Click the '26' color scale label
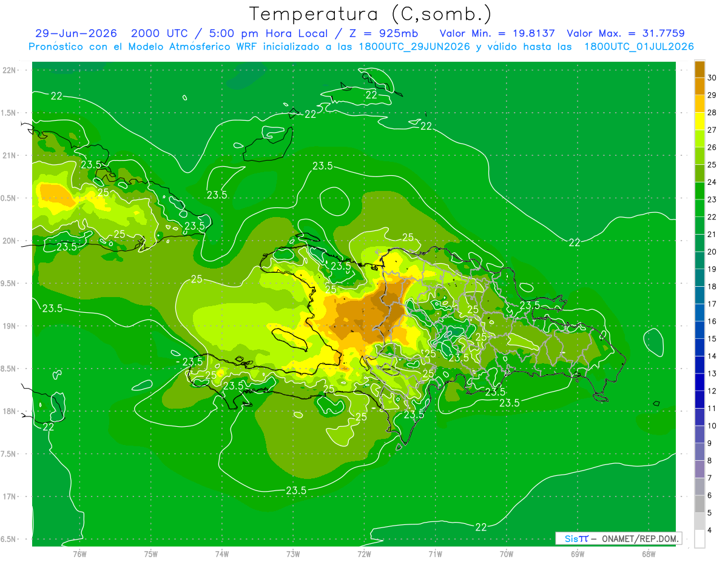 (712, 147)
